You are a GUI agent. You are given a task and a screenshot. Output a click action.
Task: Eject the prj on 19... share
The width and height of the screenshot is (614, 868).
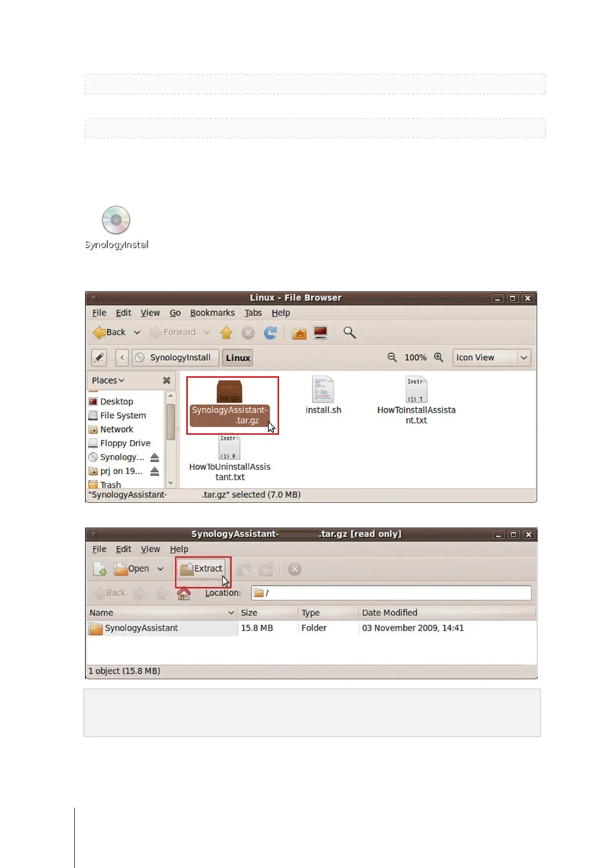pos(155,471)
